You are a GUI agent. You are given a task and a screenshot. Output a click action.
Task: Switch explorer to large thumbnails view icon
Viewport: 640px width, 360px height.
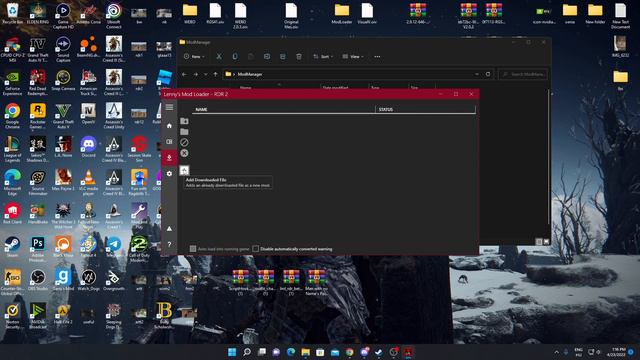point(546,242)
